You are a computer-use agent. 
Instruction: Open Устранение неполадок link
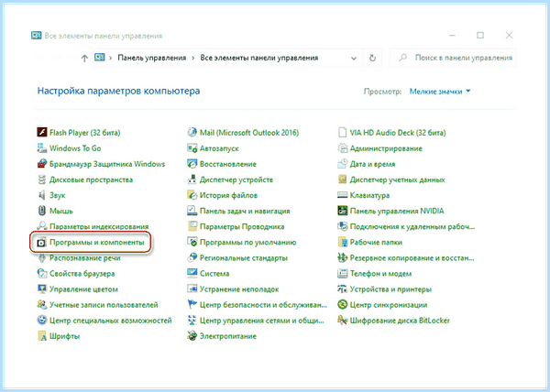[x=239, y=289]
